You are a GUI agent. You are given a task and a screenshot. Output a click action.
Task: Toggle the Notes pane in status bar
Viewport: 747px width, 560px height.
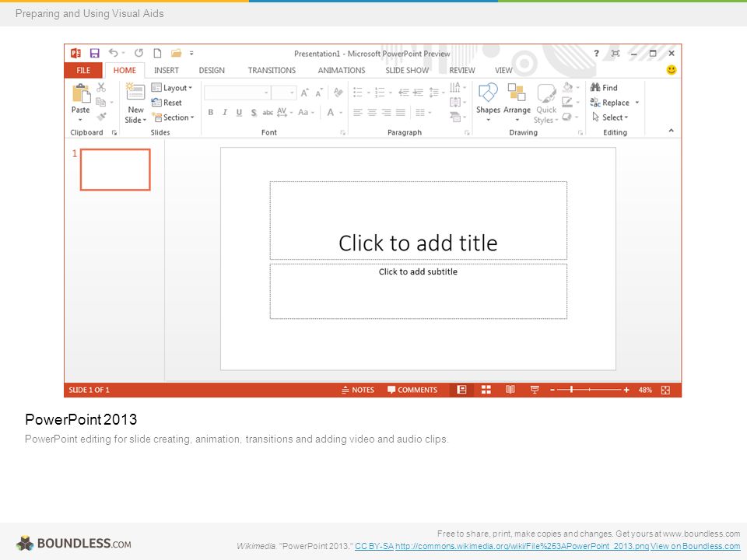click(x=358, y=390)
